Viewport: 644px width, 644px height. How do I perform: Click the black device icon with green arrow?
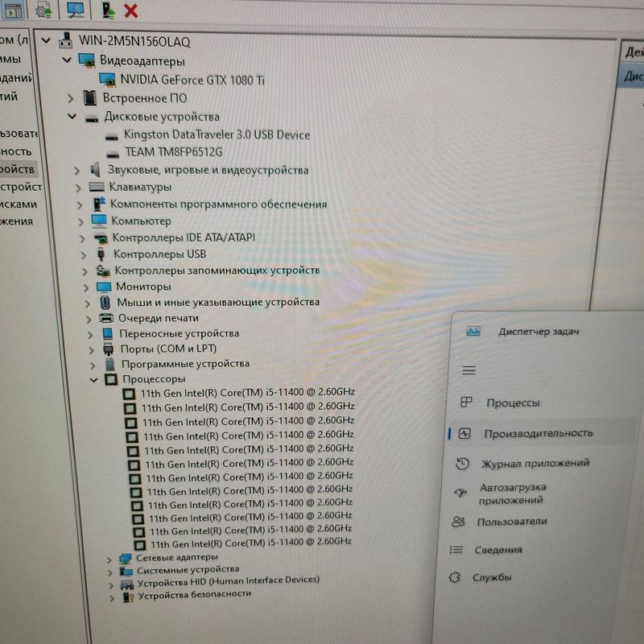pyautogui.click(x=108, y=10)
